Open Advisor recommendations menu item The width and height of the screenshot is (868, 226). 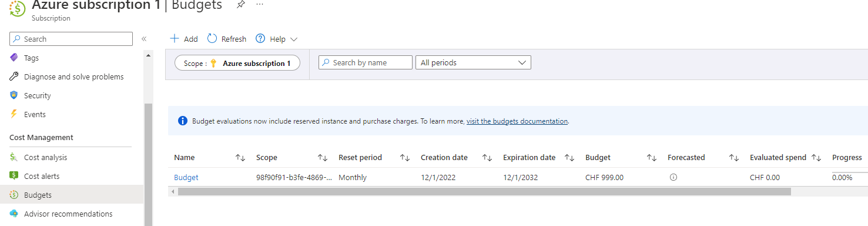tap(68, 214)
